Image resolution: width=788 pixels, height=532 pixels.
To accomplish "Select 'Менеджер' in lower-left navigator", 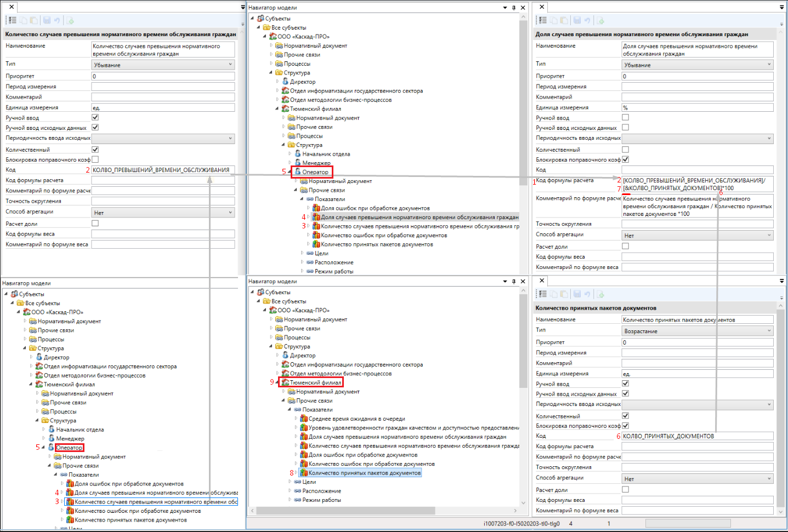I will 70,438.
